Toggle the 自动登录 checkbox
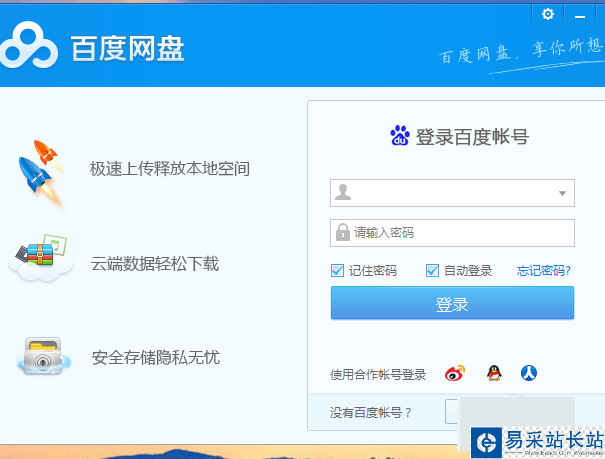Viewport: 605px width, 459px height. tap(432, 270)
